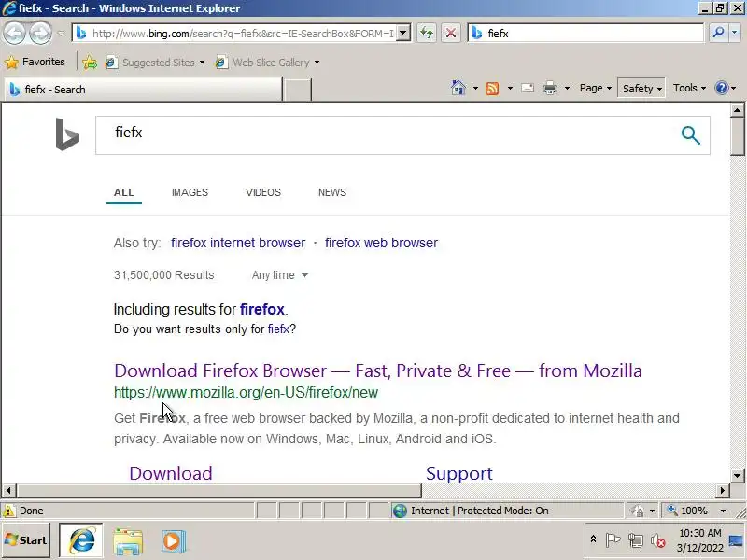The width and height of the screenshot is (747, 560).
Task: Expand the Home button dropdown arrow
Action: tap(475, 88)
